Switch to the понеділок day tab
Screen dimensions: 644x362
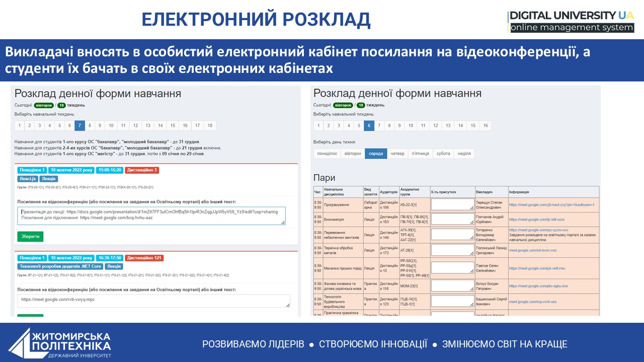(x=327, y=154)
